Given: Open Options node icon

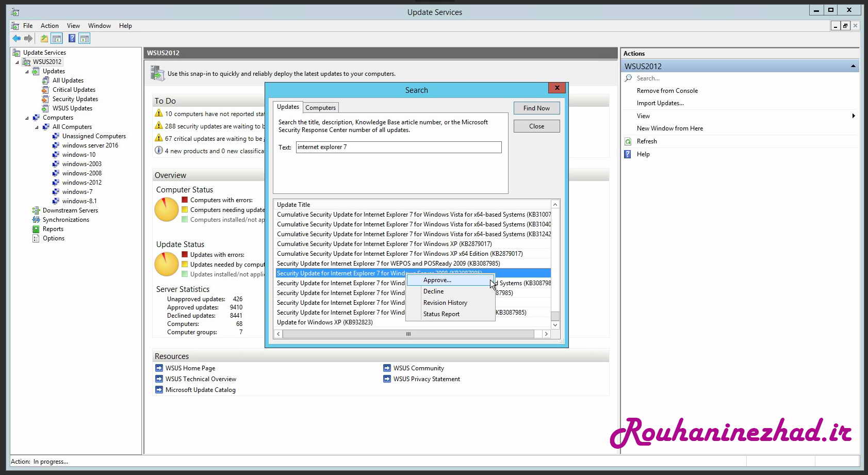Looking at the screenshot, I should point(36,238).
